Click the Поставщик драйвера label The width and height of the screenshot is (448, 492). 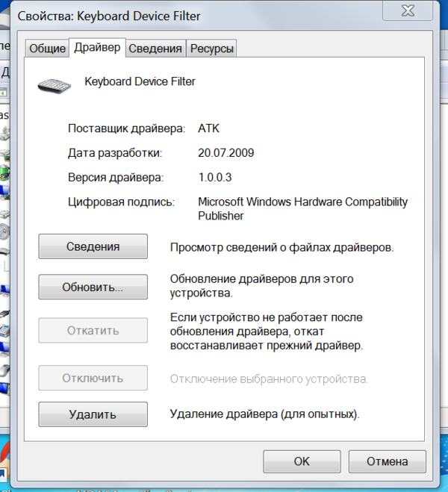coord(126,128)
